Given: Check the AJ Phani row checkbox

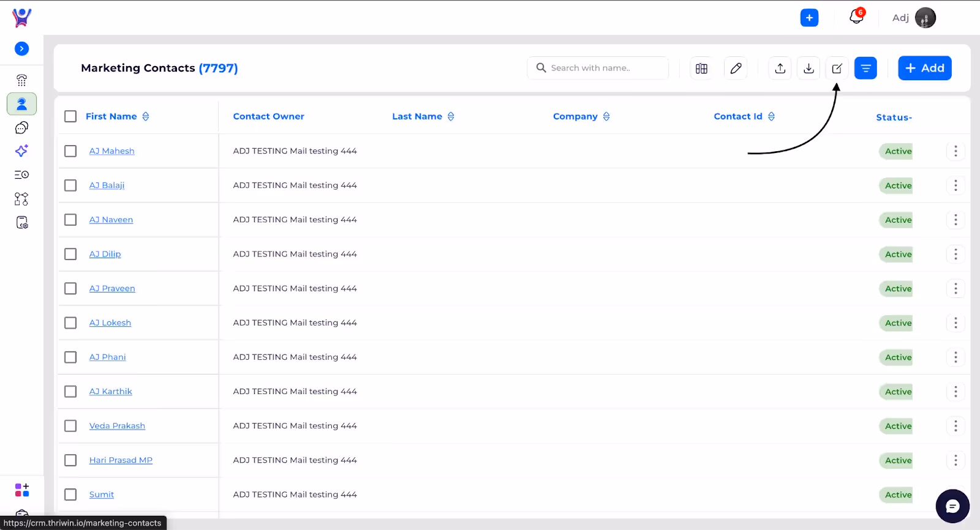Looking at the screenshot, I should click(x=70, y=357).
